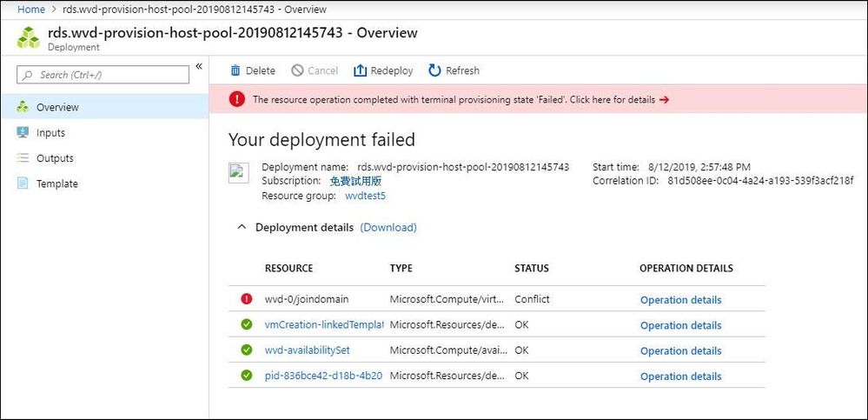
Task: Click the deployment name breadcrumb entry
Action: [193, 10]
